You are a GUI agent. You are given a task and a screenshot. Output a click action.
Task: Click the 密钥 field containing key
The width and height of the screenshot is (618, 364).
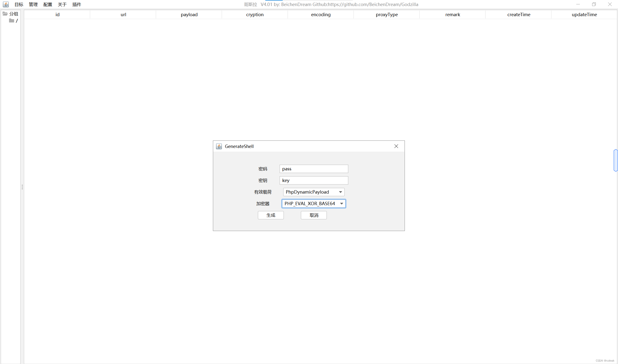314,181
